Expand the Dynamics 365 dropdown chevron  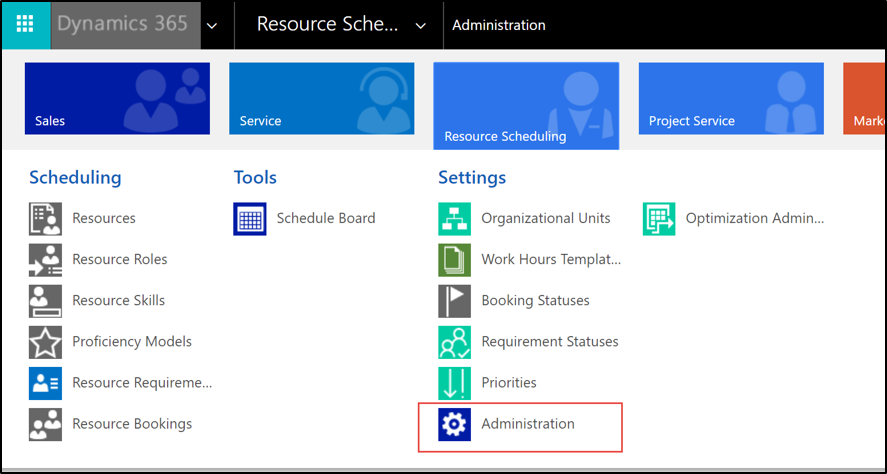(x=212, y=25)
